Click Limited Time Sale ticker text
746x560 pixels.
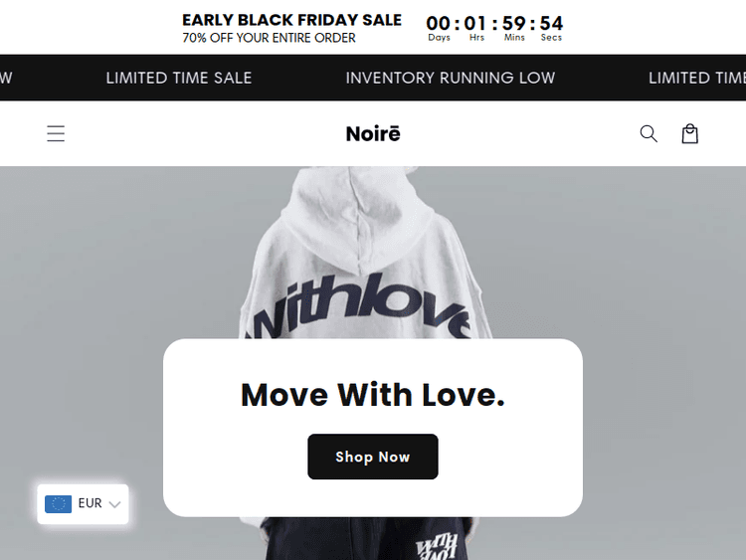[x=179, y=78]
